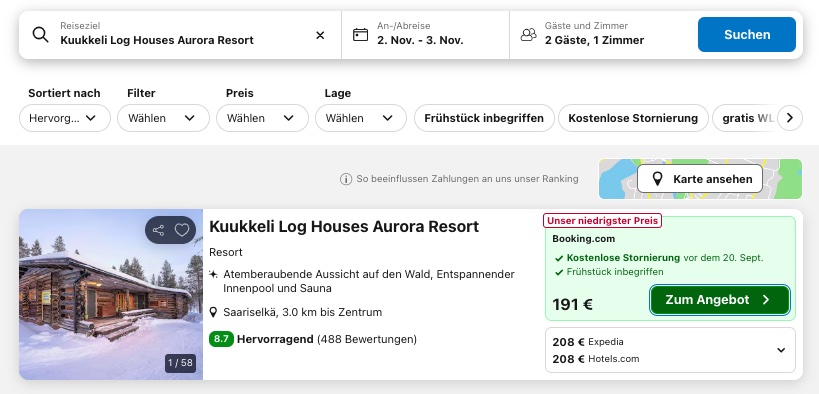Click the calendar icon for dates
Screen dimensions: 819x394
360,34
